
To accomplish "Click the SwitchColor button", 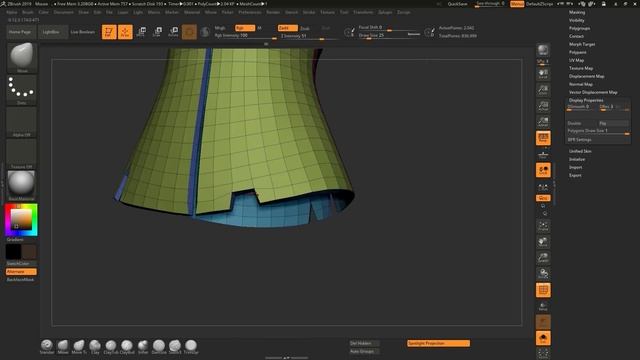I will 21,264.
